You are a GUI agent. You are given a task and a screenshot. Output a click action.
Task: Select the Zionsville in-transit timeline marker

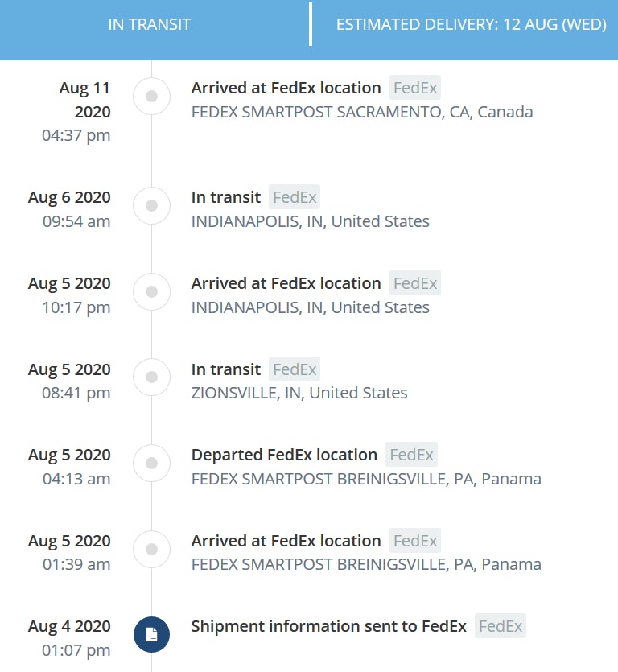tap(151, 377)
